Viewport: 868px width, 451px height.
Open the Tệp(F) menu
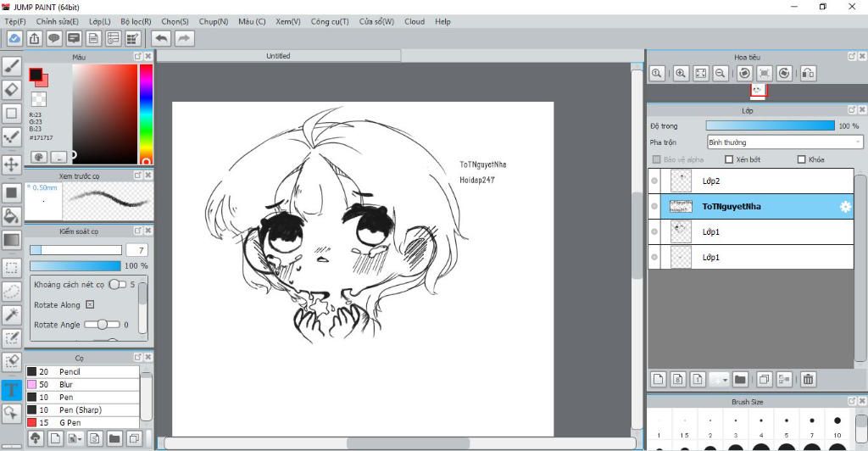click(x=15, y=21)
